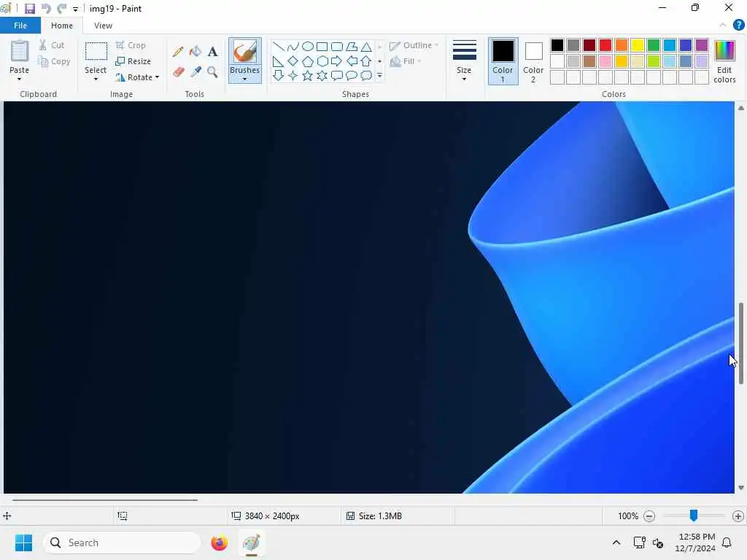The width and height of the screenshot is (747, 560).
Task: Open the File menu
Action: point(20,26)
